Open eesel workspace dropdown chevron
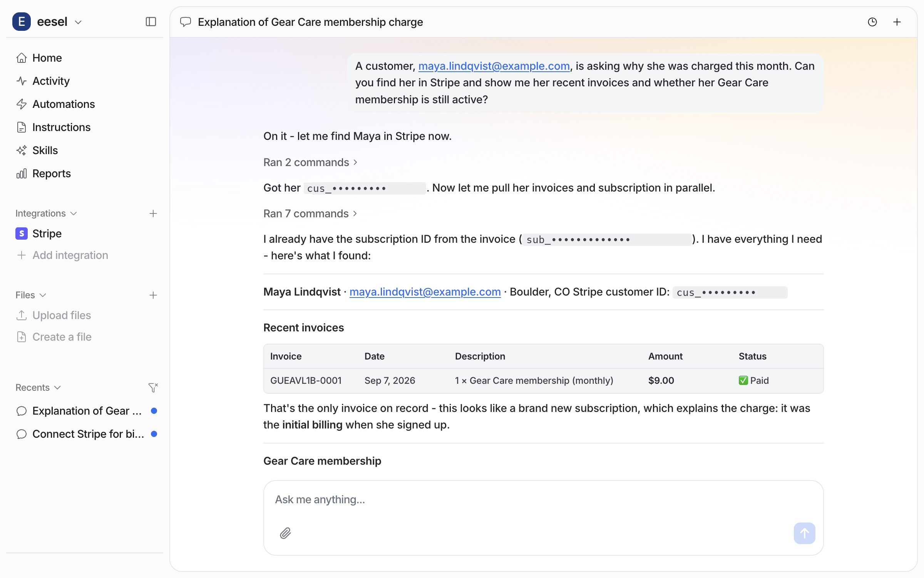The height and width of the screenshot is (578, 924). pyautogui.click(x=78, y=22)
